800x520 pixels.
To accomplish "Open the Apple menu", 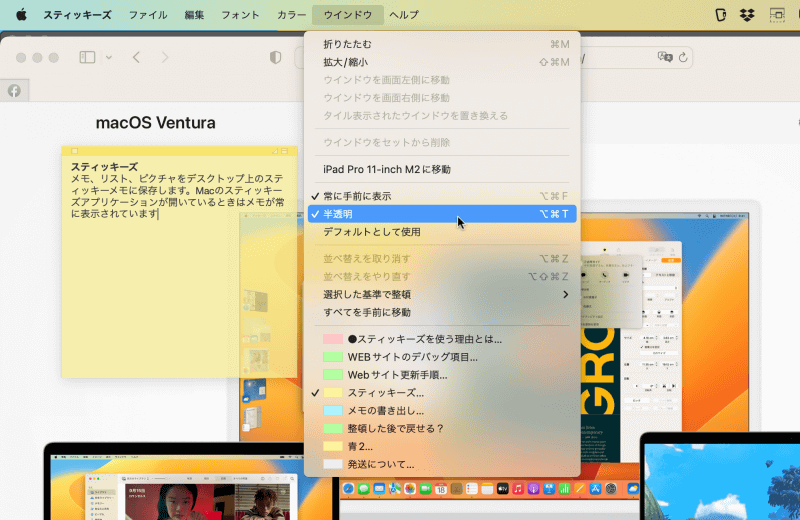I will (21, 15).
